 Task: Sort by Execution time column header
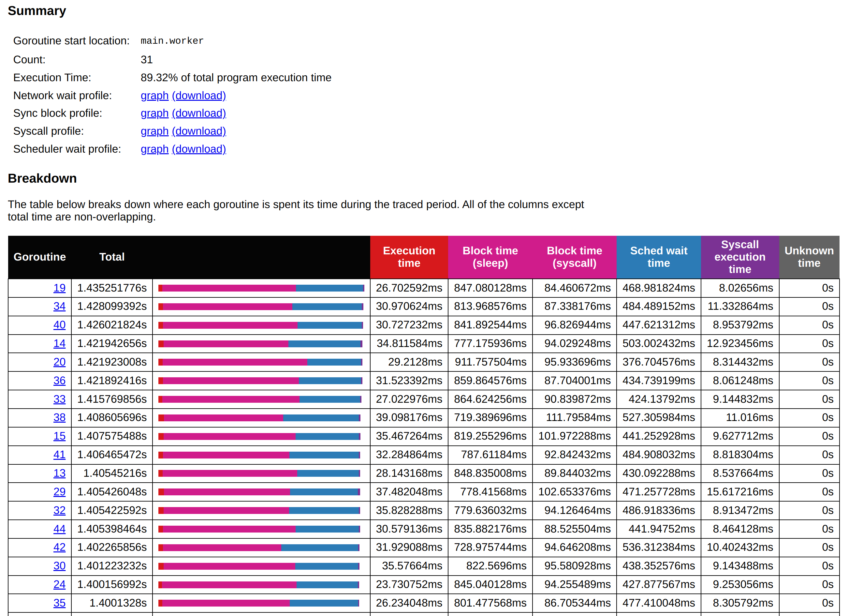[409, 257]
